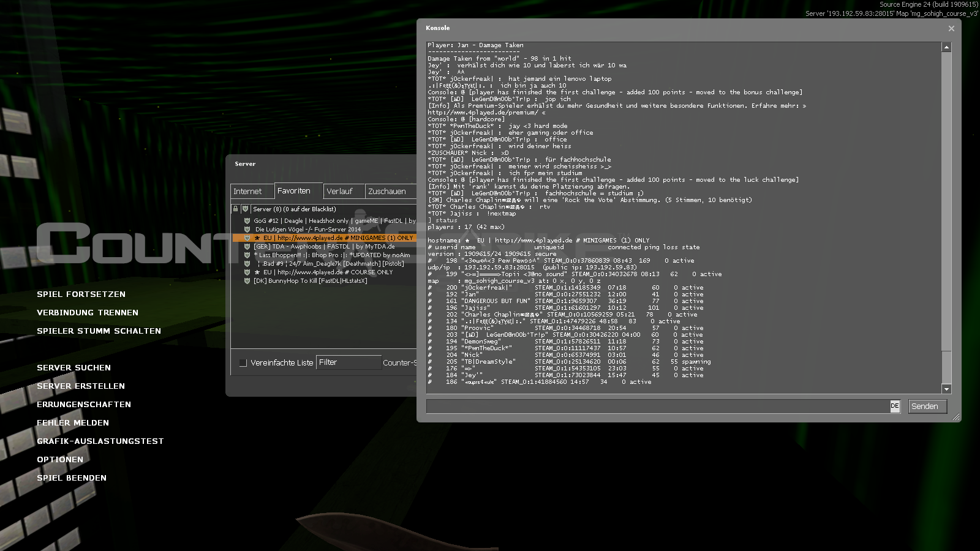Open the Counter-Strike game filter dropdown

pos(399,363)
